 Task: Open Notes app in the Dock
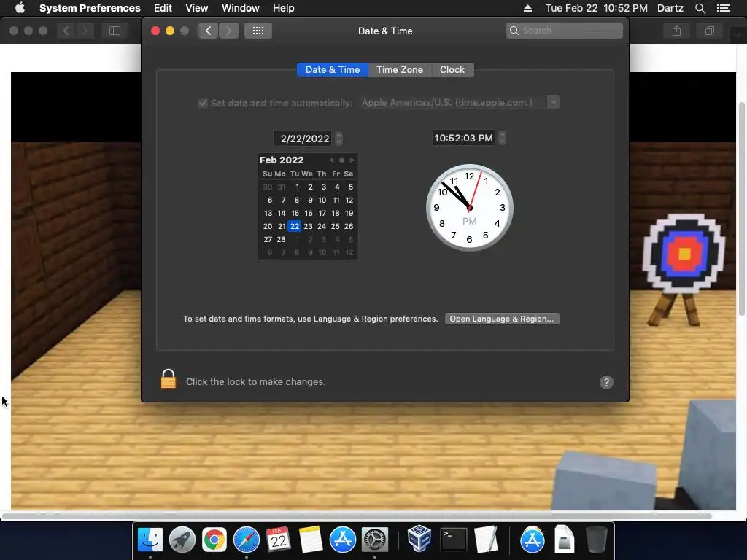pos(311,540)
